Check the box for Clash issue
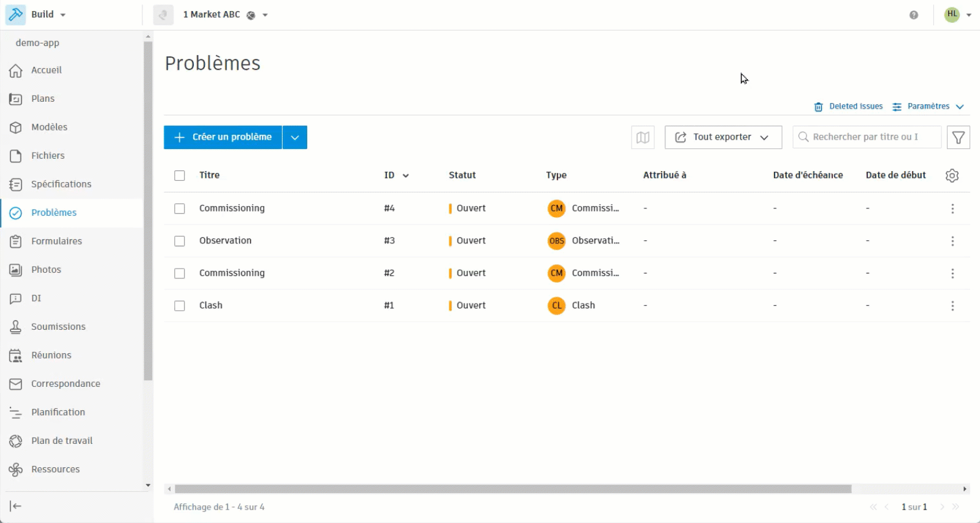The width and height of the screenshot is (980, 523). tap(180, 305)
